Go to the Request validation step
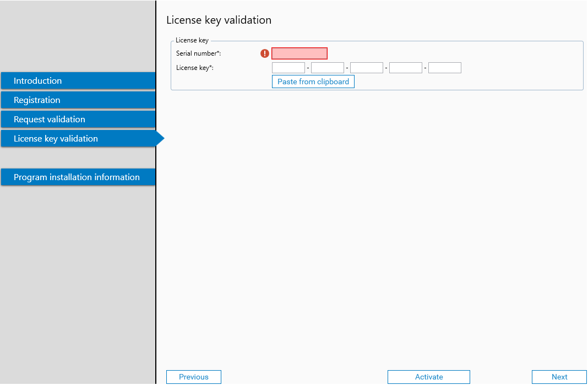 coord(77,119)
